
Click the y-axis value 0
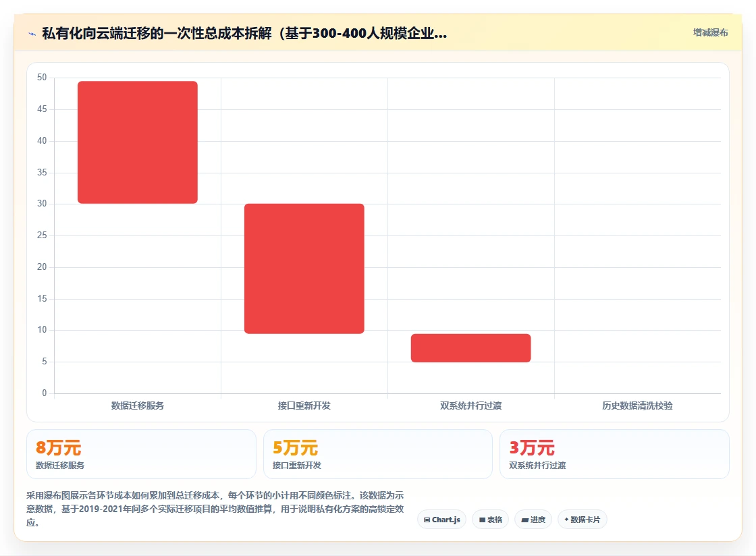[45, 393]
